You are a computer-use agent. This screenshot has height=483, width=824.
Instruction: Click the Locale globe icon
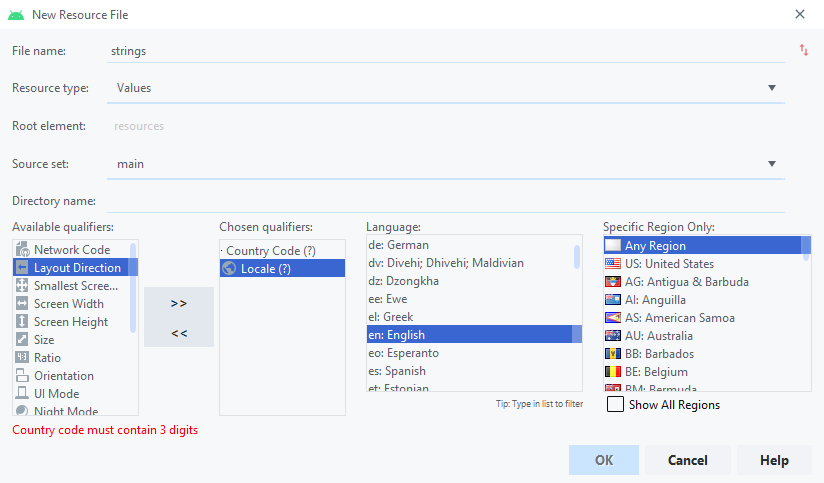click(x=229, y=268)
